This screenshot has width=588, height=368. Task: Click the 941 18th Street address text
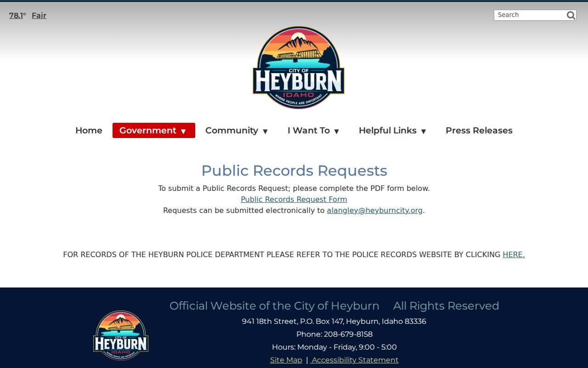(x=334, y=321)
